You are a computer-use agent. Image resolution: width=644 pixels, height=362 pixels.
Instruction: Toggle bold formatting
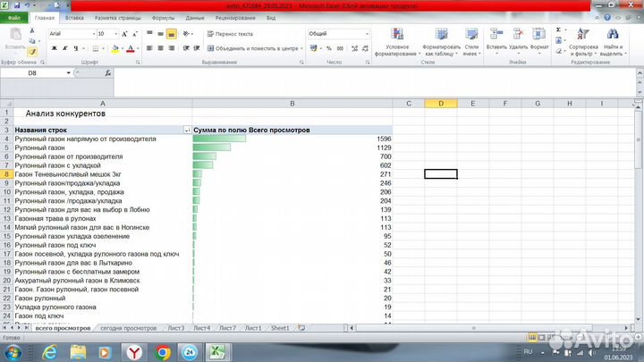click(53, 48)
